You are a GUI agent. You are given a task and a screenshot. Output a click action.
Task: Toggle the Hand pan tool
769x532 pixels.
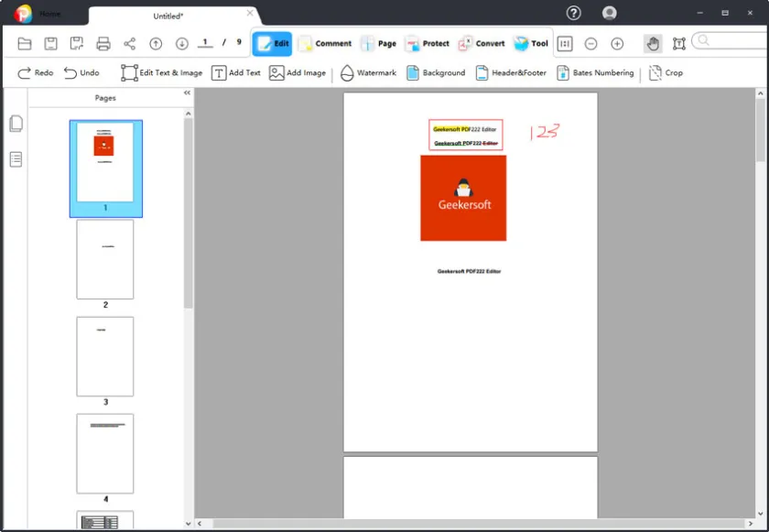[653, 44]
